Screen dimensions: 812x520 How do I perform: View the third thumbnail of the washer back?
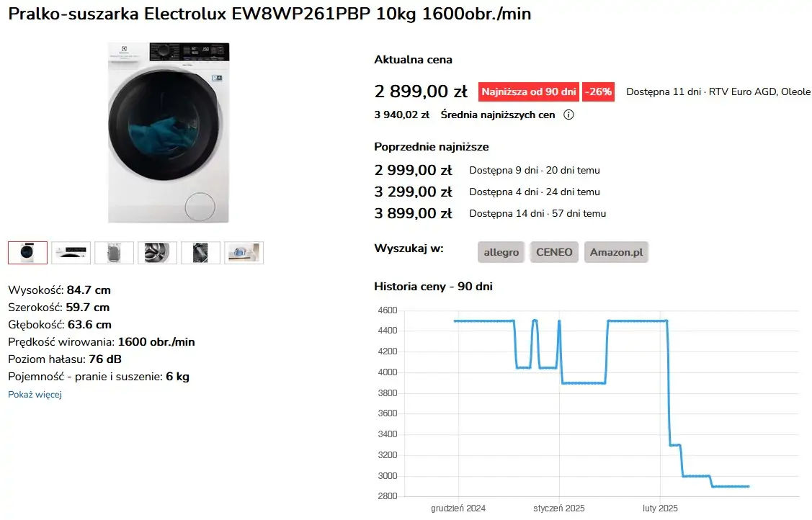pos(114,253)
